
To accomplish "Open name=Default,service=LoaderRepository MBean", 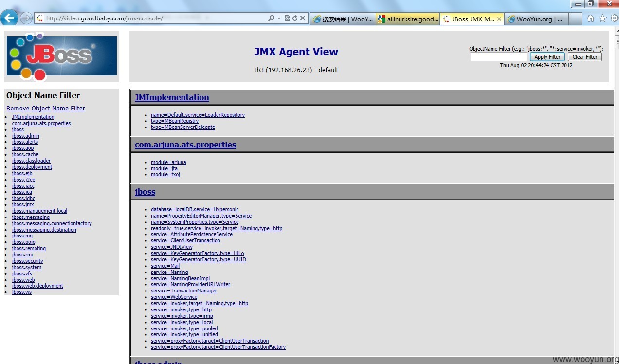I will click(x=198, y=115).
